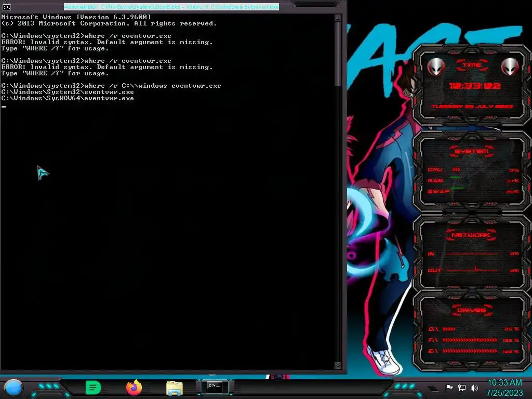This screenshot has height=399, width=532.
Task: Click the IN traffic graph line
Action: (x=472, y=254)
